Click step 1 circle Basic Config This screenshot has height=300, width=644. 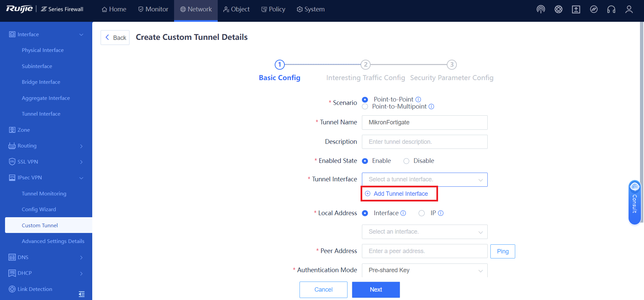point(280,64)
